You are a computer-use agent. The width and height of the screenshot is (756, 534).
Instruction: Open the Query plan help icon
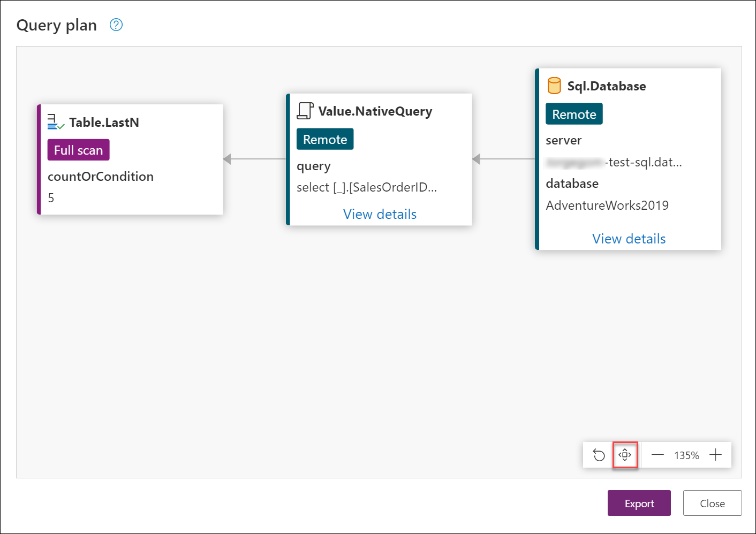coord(116,25)
